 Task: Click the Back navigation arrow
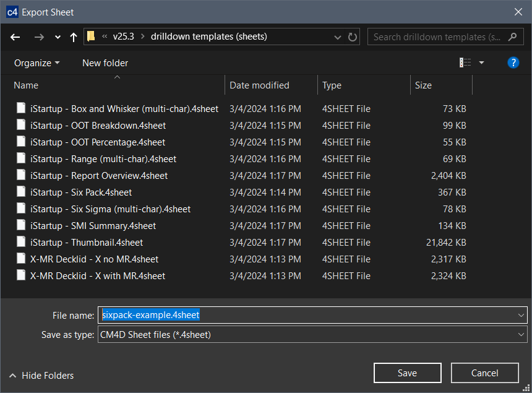coord(15,37)
